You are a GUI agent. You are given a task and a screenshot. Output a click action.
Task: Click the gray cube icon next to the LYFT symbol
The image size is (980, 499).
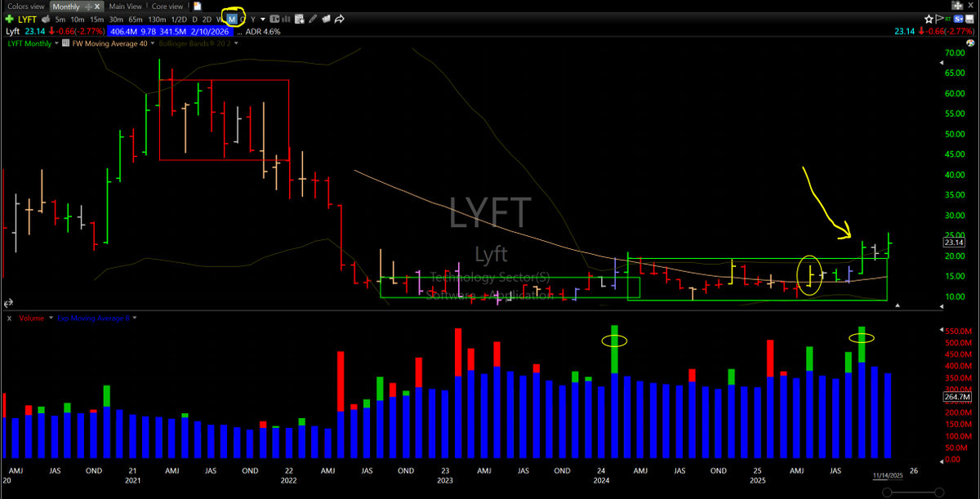pyautogui.click(x=46, y=20)
